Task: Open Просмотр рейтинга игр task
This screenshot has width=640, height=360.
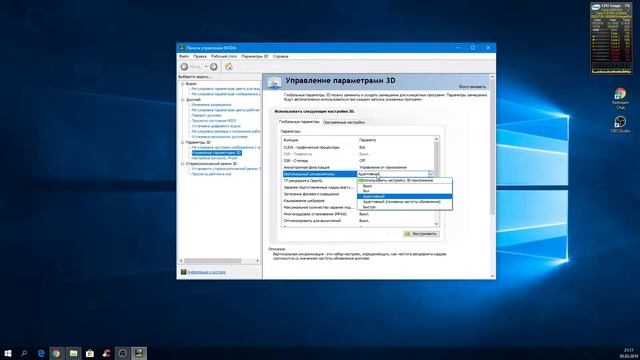Action: point(211,174)
